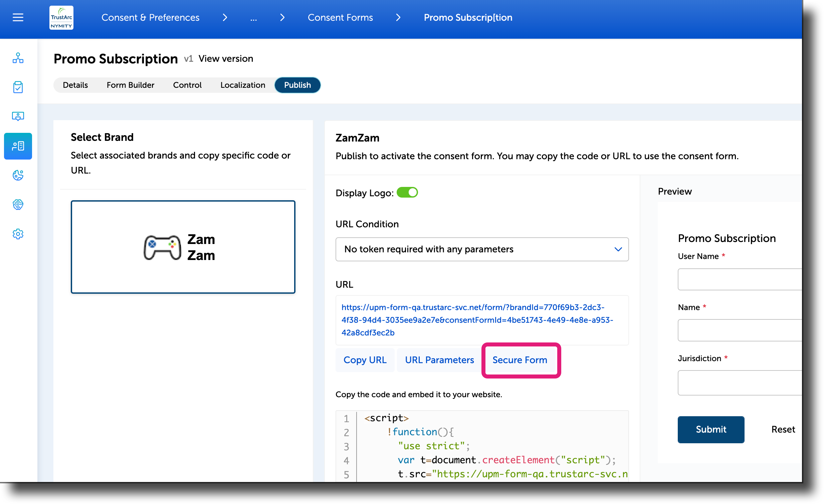This screenshot has height=504, width=824.
Task: Select the Publish tab
Action: coord(297,85)
